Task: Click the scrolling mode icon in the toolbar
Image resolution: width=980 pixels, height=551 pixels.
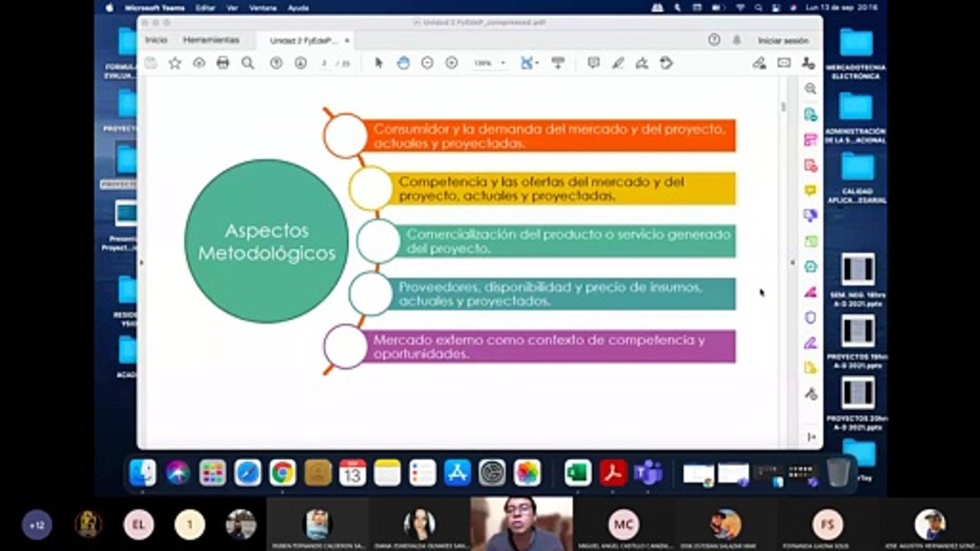Action: (558, 64)
